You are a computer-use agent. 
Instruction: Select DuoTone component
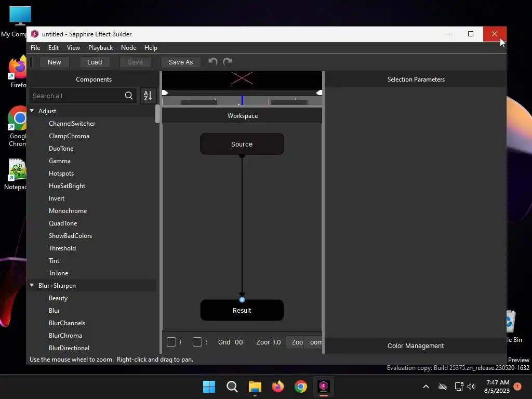[61, 149]
